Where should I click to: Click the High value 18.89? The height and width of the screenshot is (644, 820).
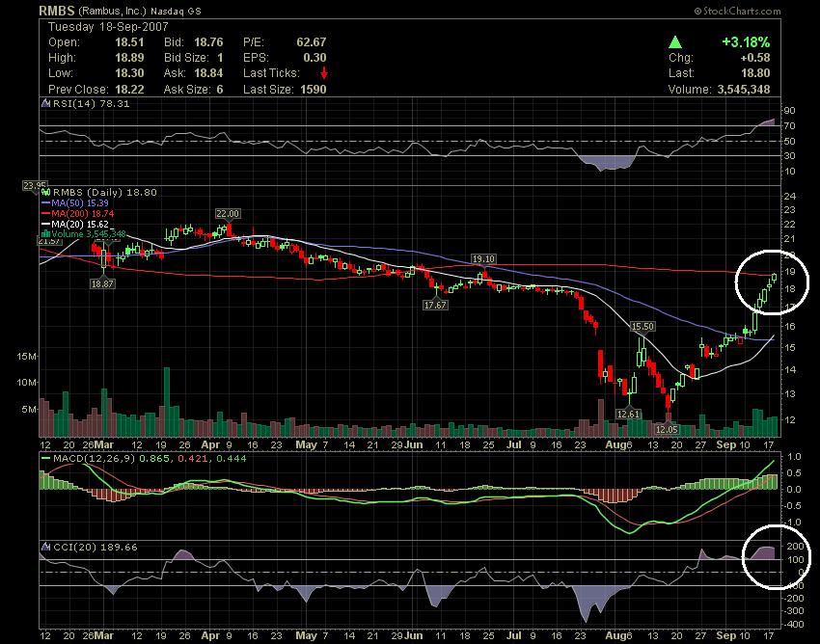pos(129,58)
